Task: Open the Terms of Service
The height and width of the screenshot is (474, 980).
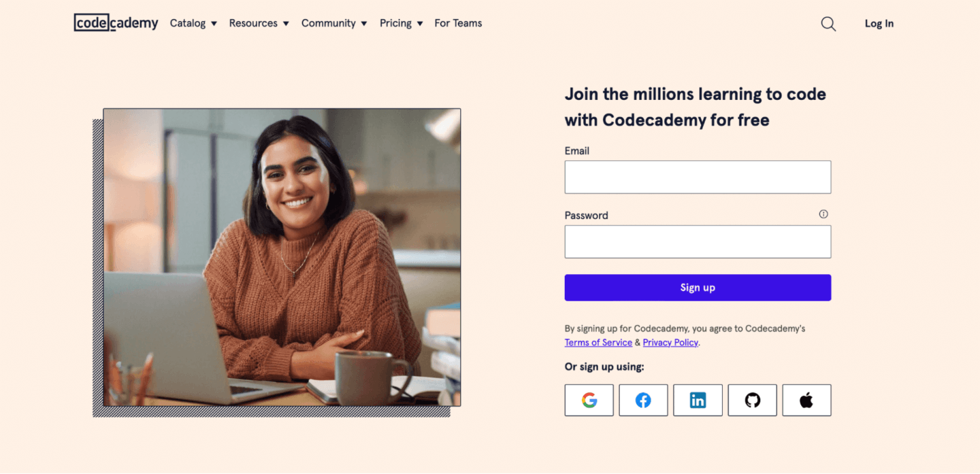Action: pyautogui.click(x=598, y=342)
